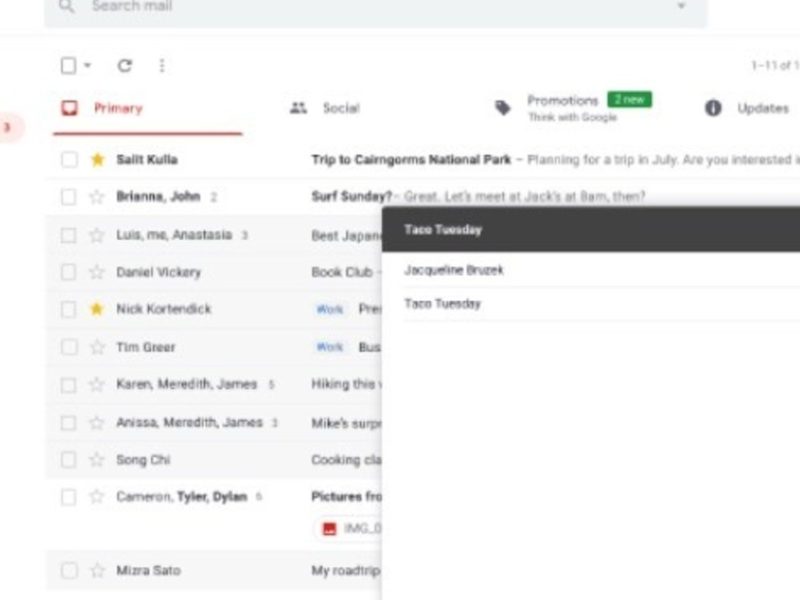Star the Song Chi email
Image resolution: width=800 pixels, height=600 pixels.
coord(97,460)
